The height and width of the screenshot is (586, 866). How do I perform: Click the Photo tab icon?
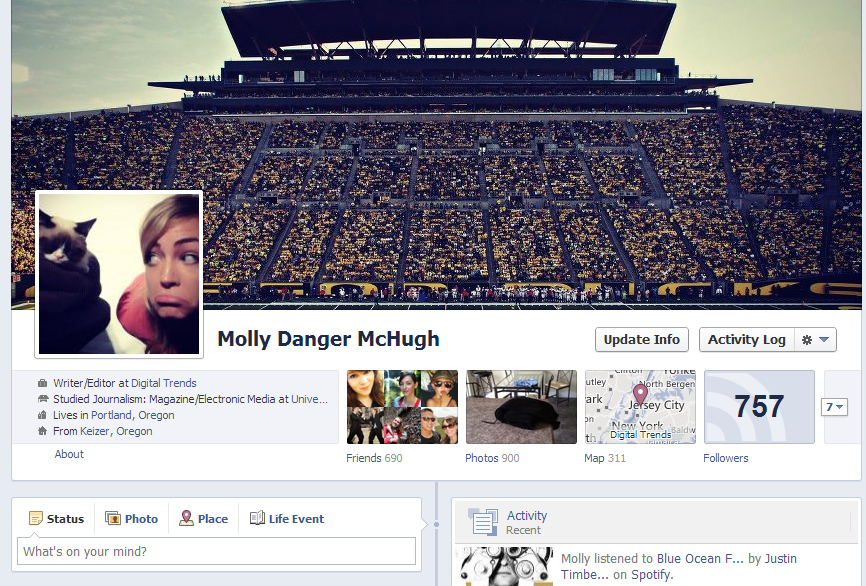(x=113, y=519)
